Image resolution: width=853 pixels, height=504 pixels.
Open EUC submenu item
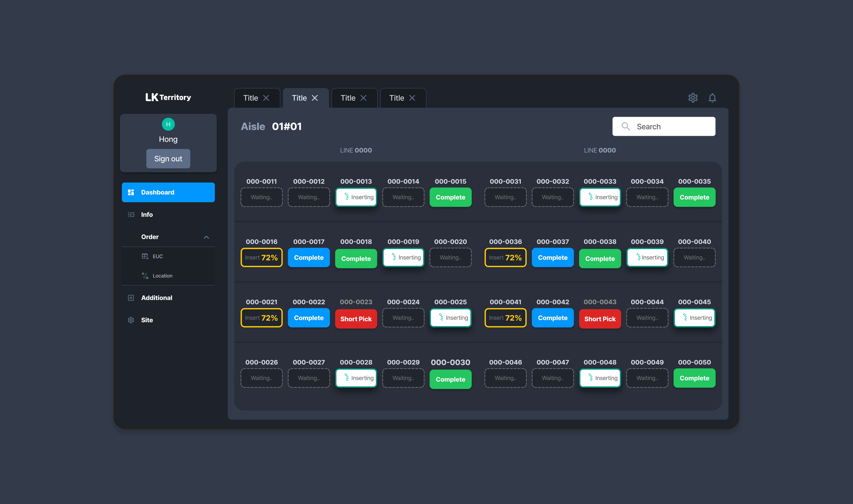[x=168, y=256]
